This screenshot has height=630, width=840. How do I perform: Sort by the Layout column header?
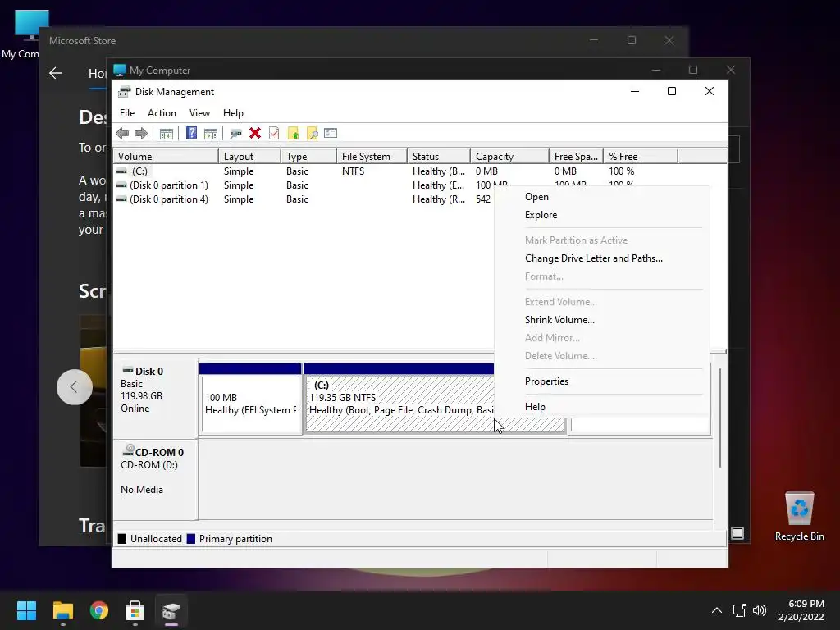click(249, 157)
